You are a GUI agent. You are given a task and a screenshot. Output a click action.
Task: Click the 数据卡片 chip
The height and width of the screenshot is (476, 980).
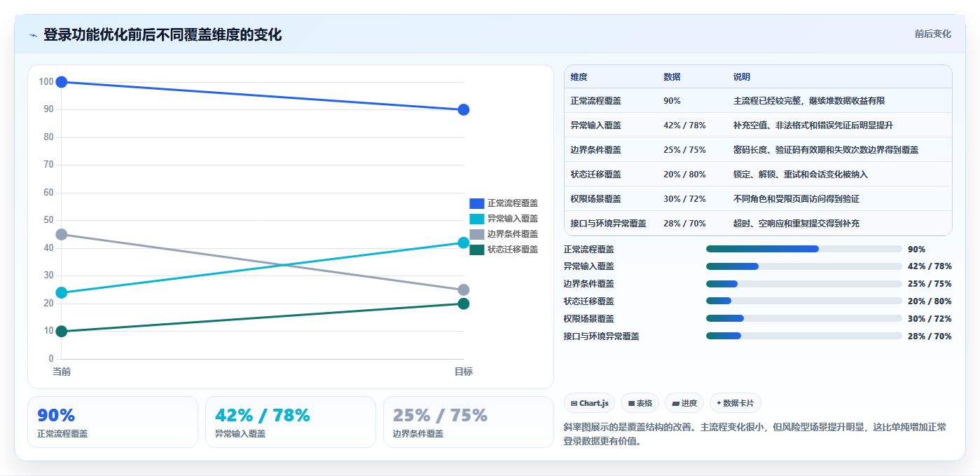[x=735, y=403]
